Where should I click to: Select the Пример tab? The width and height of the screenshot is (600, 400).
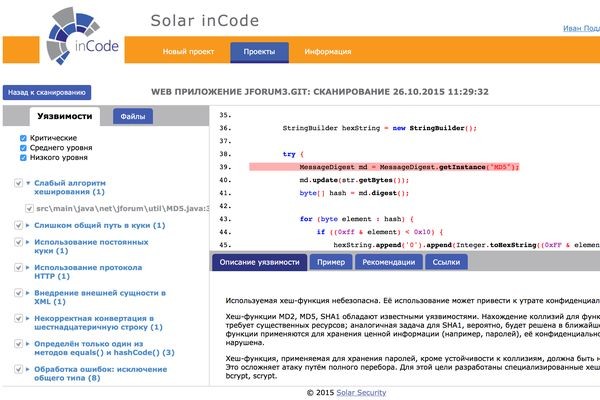click(331, 262)
